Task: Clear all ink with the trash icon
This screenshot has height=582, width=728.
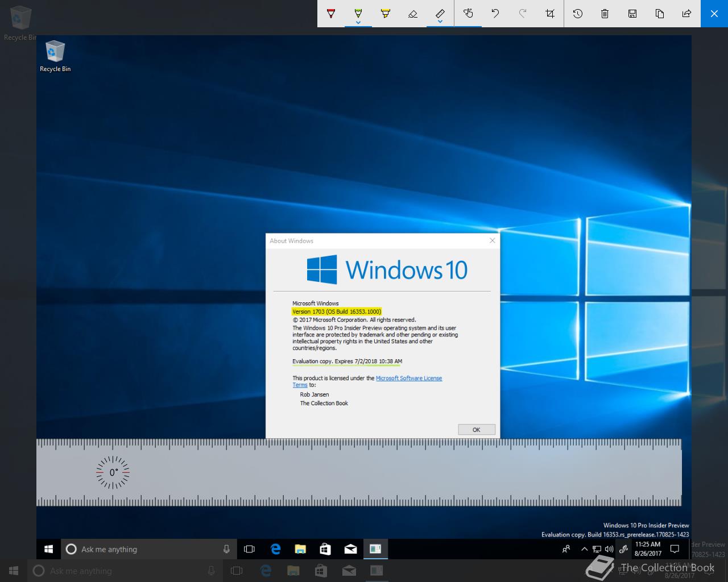Action: point(605,14)
